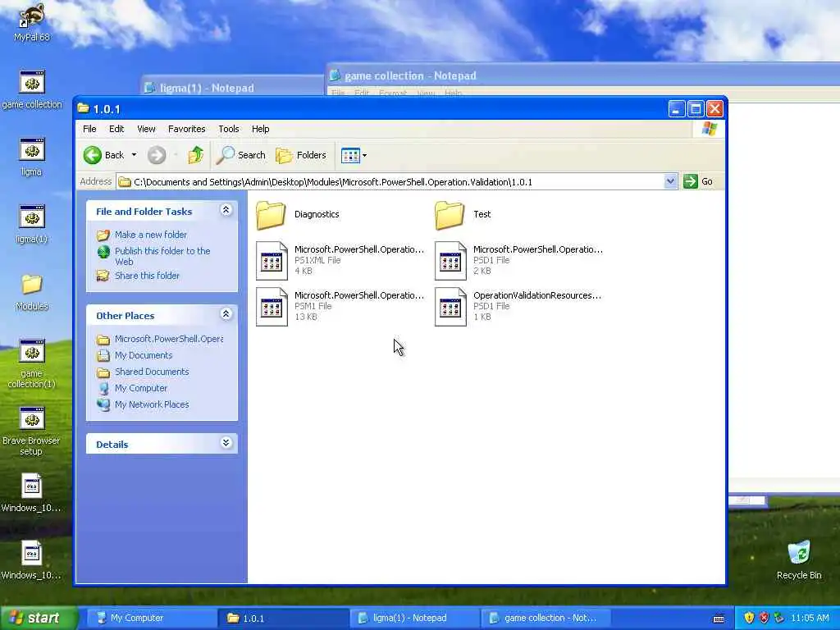
Task: Click Share this folder link
Action: [x=147, y=276]
